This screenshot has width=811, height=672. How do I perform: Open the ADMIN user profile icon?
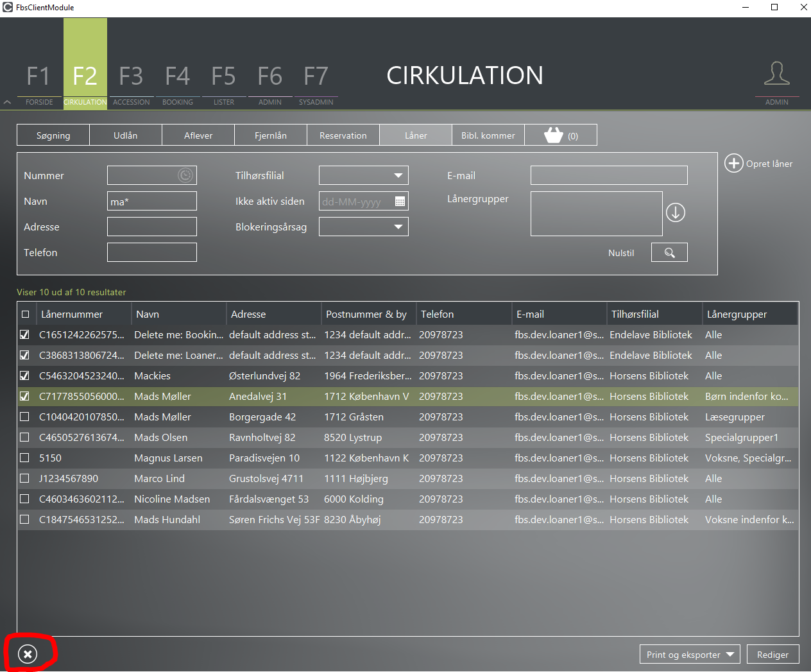point(776,73)
